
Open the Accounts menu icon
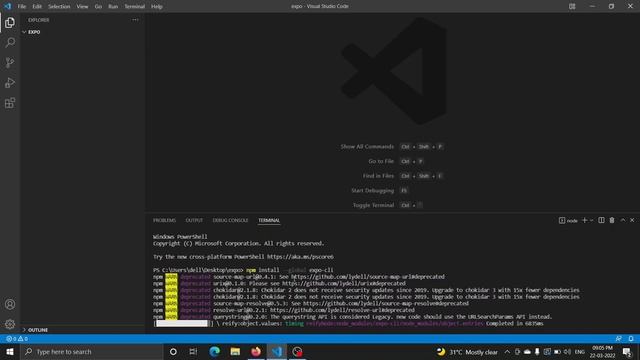[x=10, y=304]
